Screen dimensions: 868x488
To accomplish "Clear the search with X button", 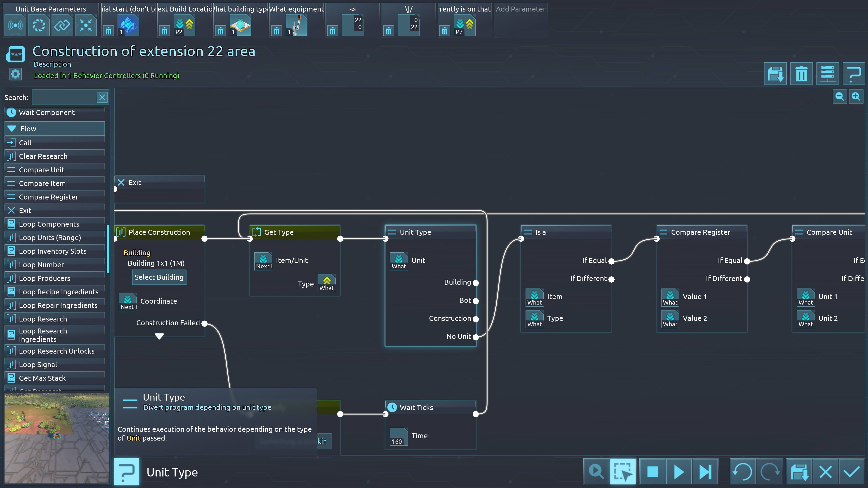I will 102,98.
